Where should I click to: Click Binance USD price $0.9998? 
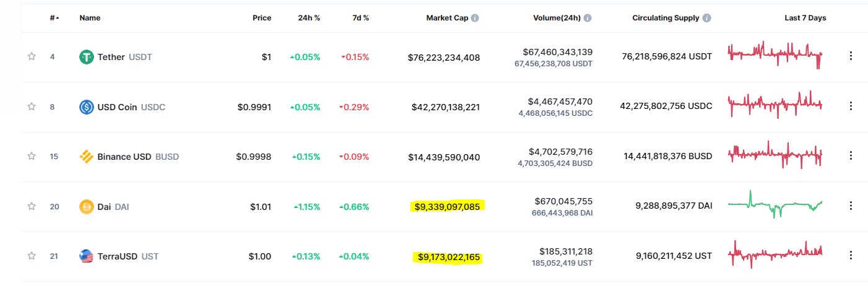(254, 157)
